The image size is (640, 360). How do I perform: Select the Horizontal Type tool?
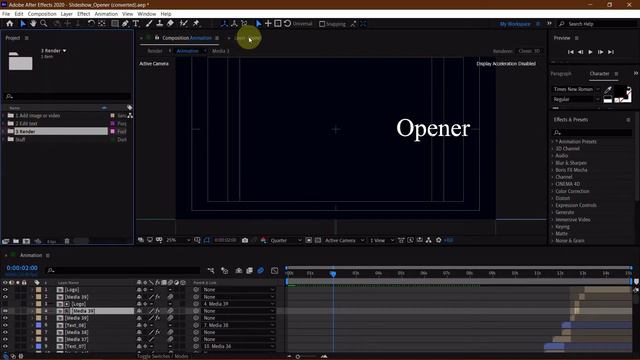coord(136,24)
